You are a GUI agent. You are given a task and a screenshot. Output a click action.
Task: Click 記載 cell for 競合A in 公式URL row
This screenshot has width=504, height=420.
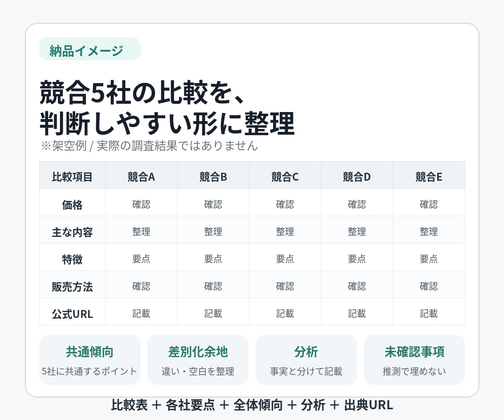click(141, 312)
